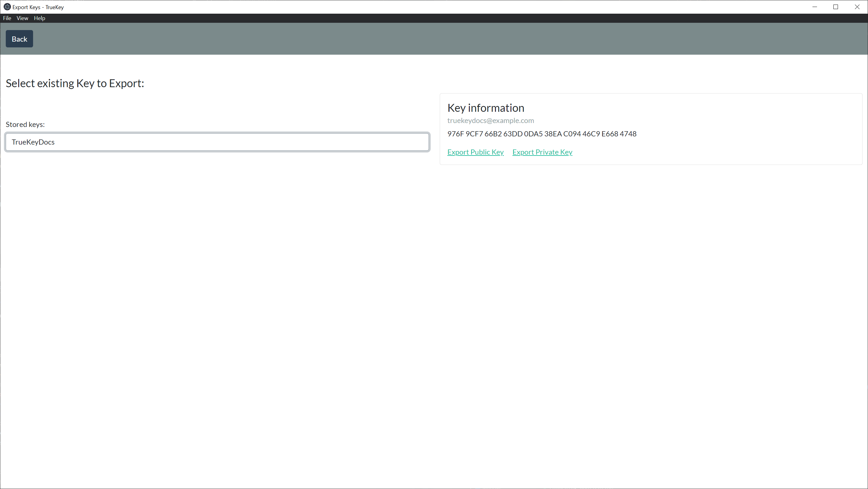Click Export Public Key link
This screenshot has height=489, width=868.
(475, 152)
